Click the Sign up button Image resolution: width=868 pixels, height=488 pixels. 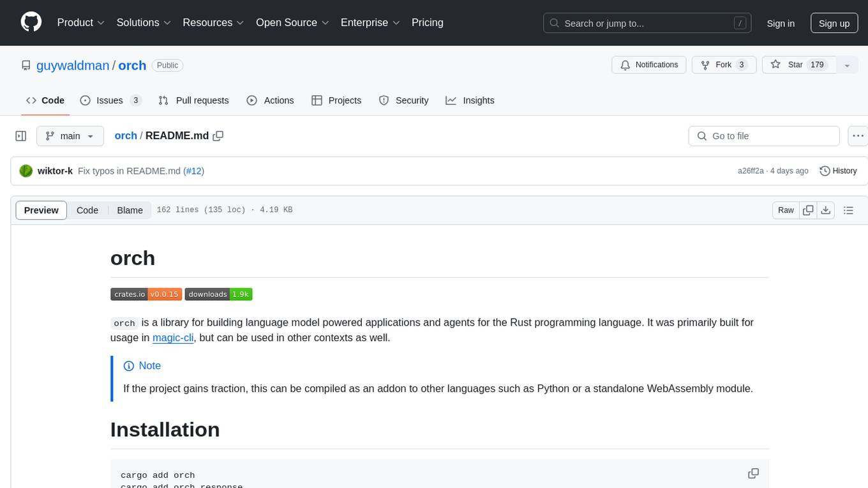(x=834, y=23)
